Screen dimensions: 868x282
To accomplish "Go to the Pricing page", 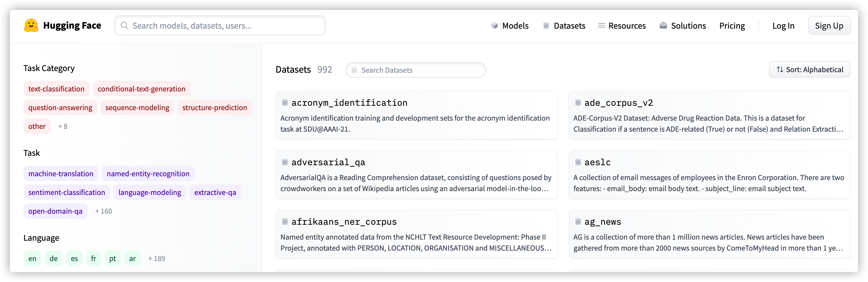I will [732, 26].
